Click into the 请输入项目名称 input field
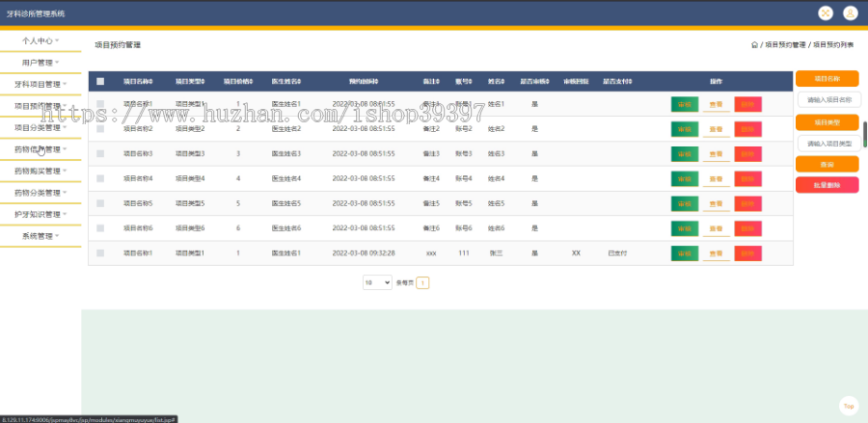Viewport: 868px width, 423px height. [829, 99]
